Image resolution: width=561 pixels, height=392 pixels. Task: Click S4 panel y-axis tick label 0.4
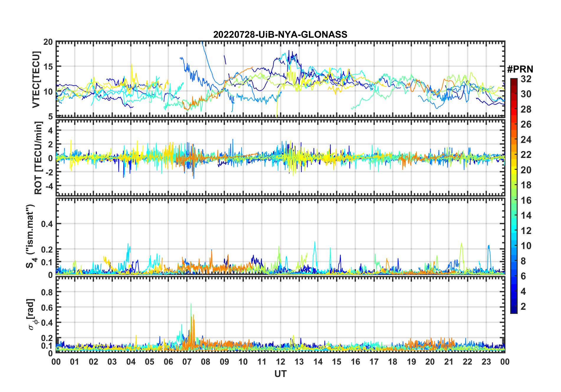[x=47, y=224]
